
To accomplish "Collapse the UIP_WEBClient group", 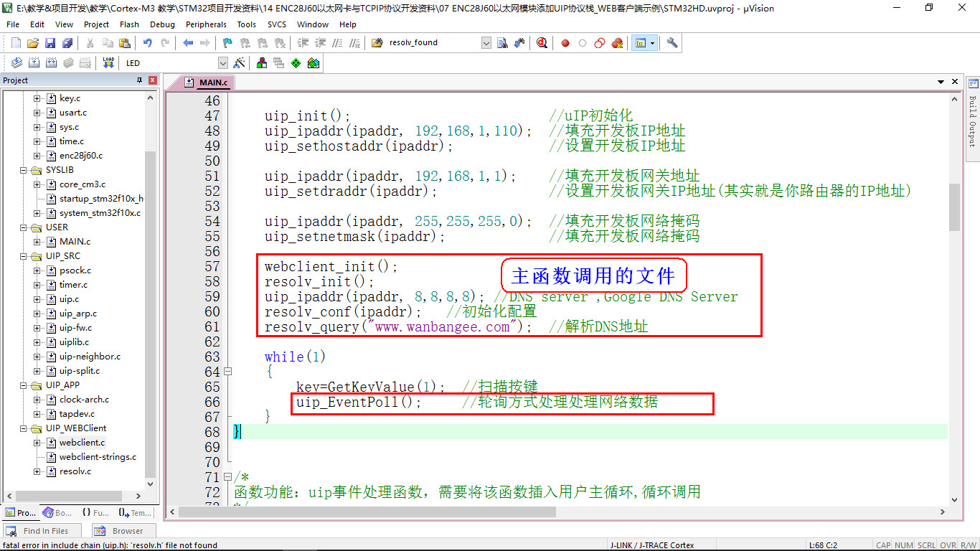I will (24, 428).
